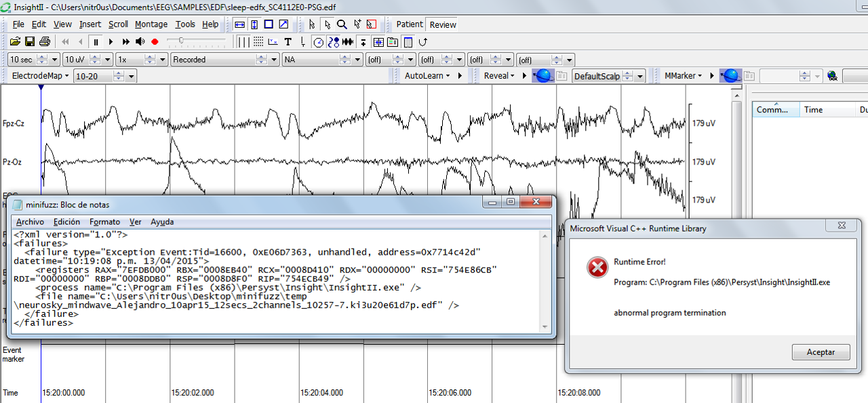Screen dimensions: 868x403
Task: Click the bold T text annotation icon
Action: (288, 42)
